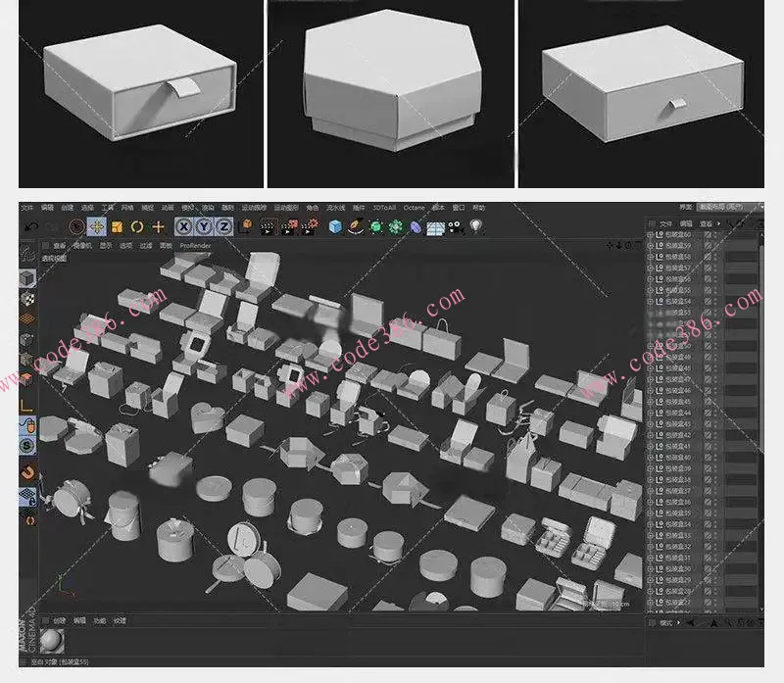Screen dimensions: 784x683
Task: Select the Rotate tool
Action: [x=138, y=226]
